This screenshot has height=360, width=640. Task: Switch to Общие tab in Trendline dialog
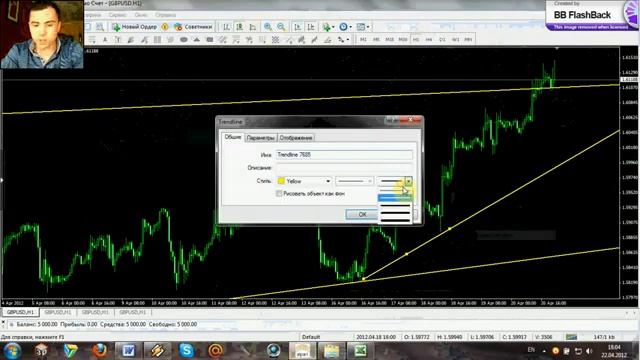tap(233, 137)
